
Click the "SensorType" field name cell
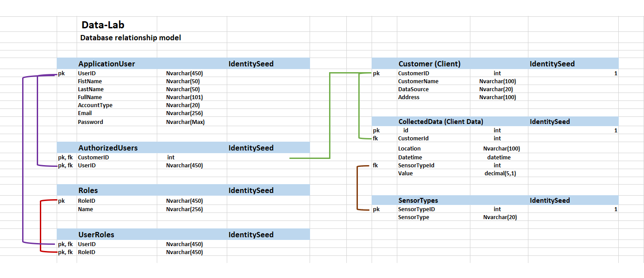click(x=414, y=217)
